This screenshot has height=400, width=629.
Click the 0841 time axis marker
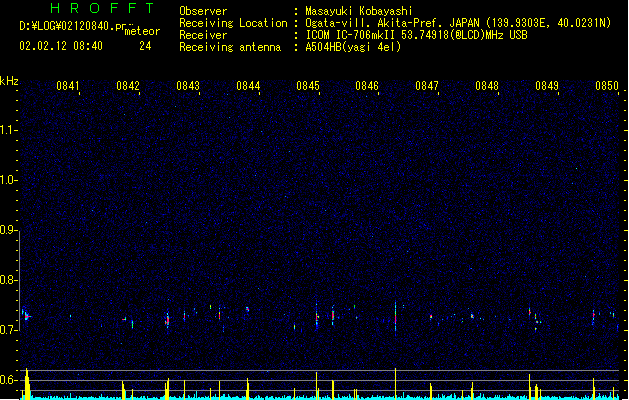click(68, 86)
